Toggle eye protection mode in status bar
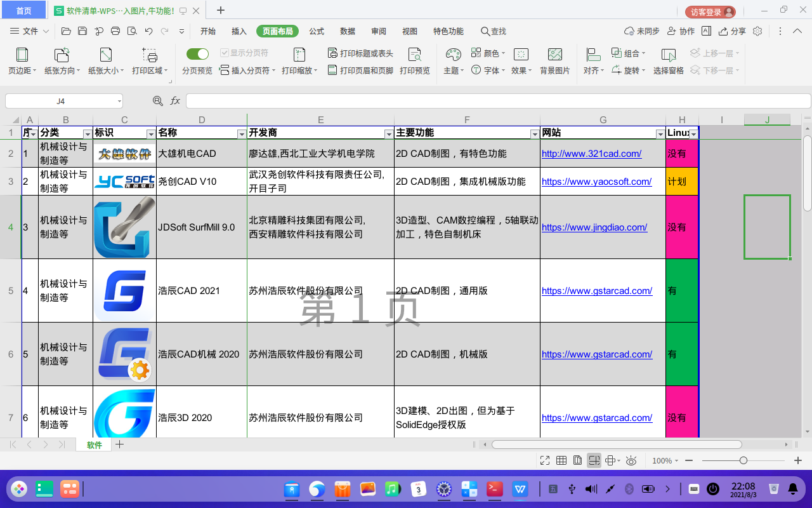Viewport: 812px width, 508px height. [631, 460]
